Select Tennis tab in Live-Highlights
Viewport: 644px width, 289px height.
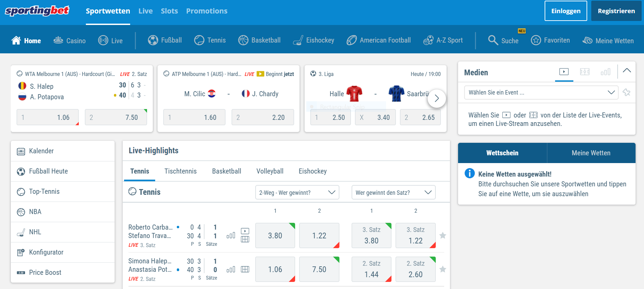click(140, 171)
